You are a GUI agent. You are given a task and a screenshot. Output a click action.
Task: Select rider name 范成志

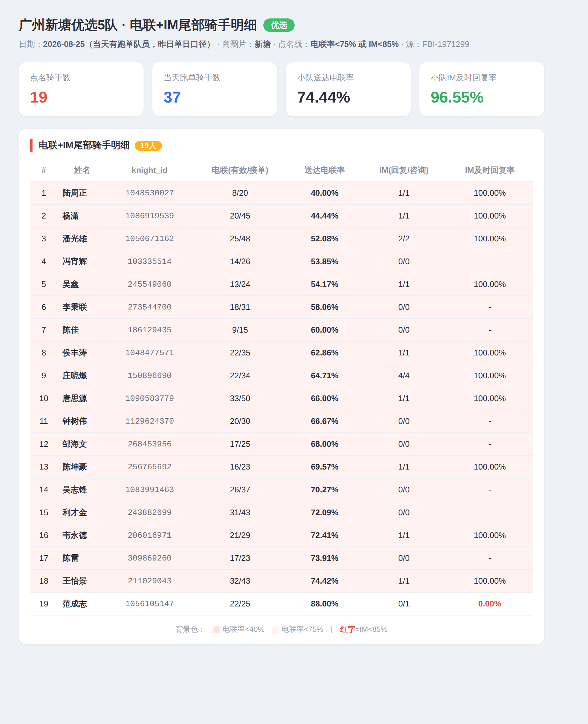(74, 604)
